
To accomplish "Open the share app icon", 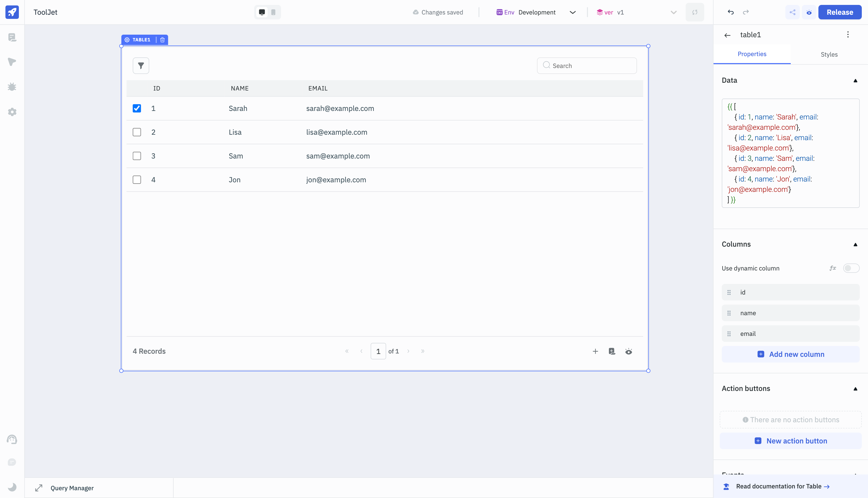I will (793, 12).
